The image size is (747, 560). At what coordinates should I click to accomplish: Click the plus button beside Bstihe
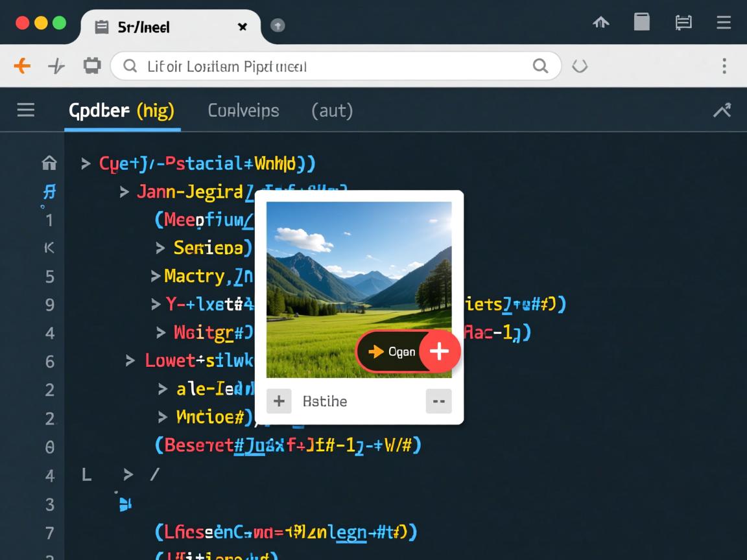point(279,401)
